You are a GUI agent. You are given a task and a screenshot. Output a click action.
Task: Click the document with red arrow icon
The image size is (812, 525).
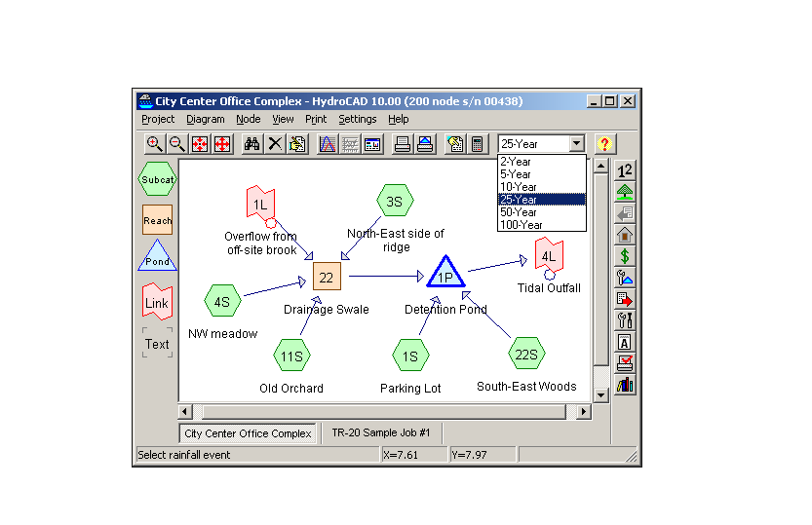[x=625, y=299]
